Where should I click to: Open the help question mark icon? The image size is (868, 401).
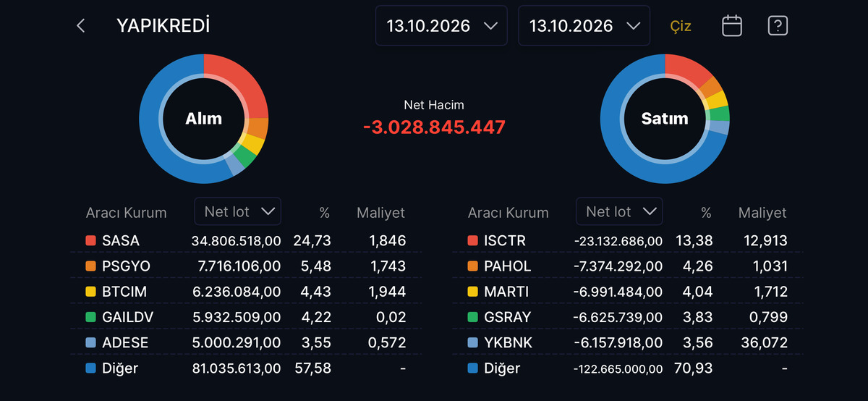point(778,26)
